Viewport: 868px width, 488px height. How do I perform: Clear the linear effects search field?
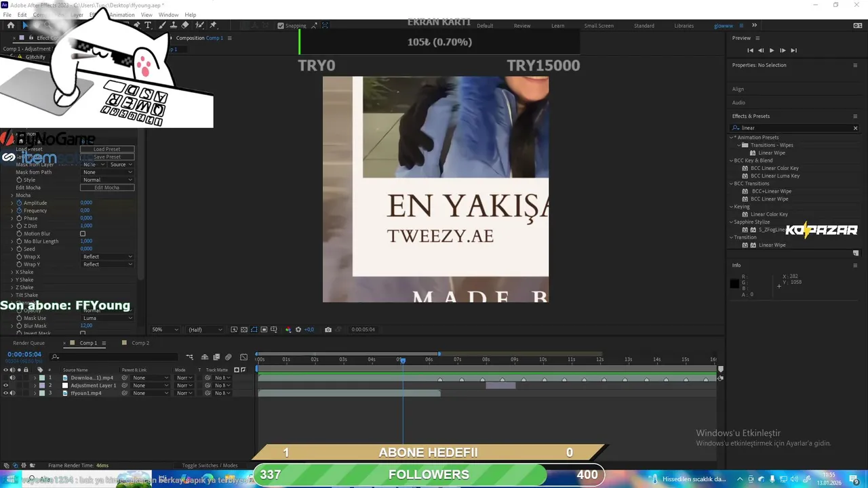(855, 128)
